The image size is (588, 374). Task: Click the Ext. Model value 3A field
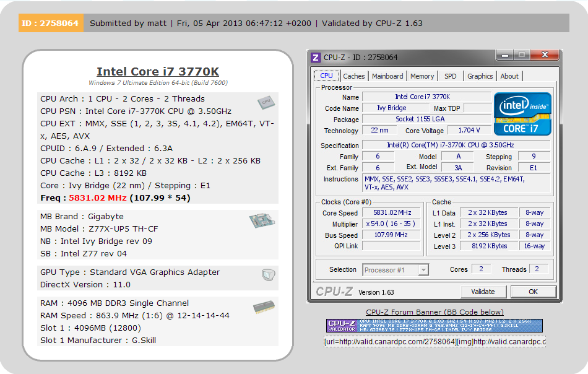point(458,168)
